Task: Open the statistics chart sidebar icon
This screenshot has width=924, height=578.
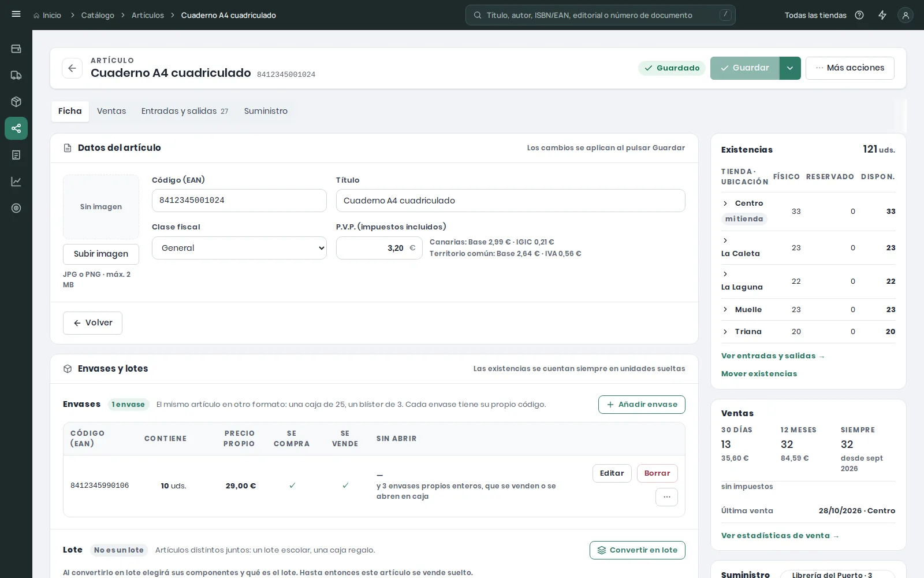Action: (16, 181)
